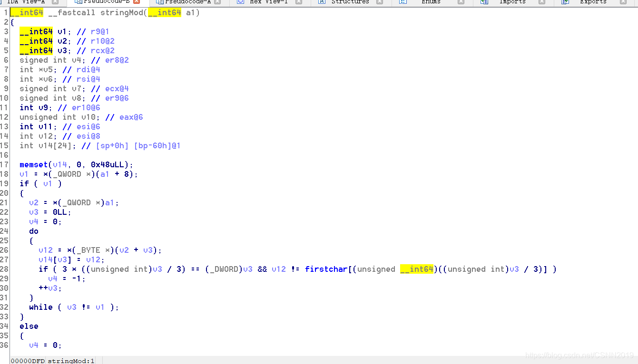Close the Pseudocode-B tab

tap(137, 2)
